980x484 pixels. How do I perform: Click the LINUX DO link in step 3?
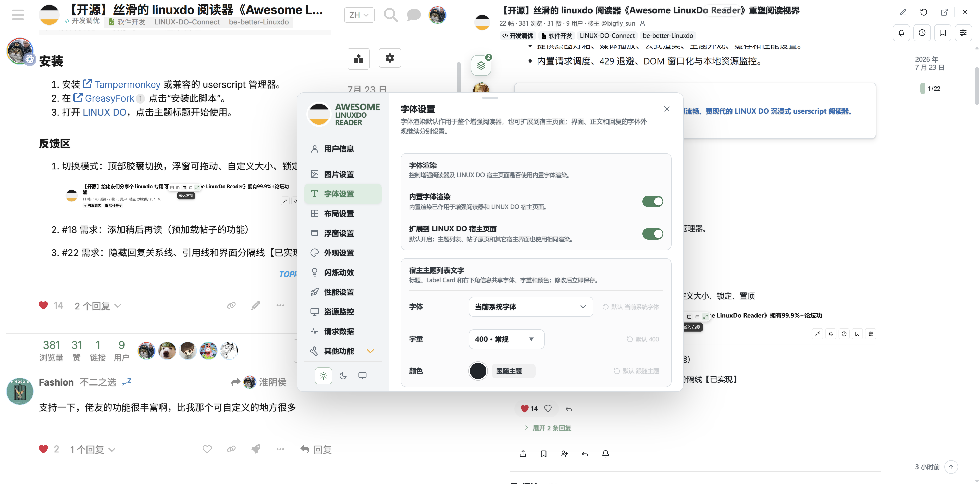coord(104,112)
